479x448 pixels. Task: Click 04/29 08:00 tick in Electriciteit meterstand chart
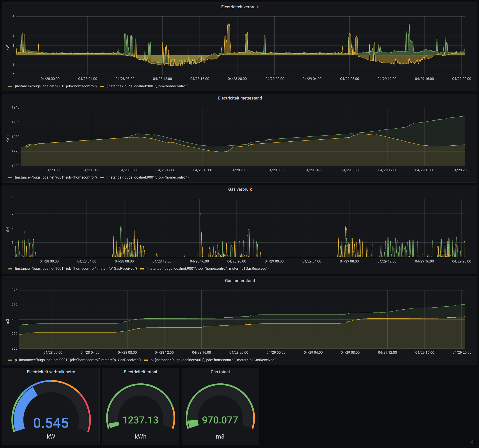[x=351, y=170]
